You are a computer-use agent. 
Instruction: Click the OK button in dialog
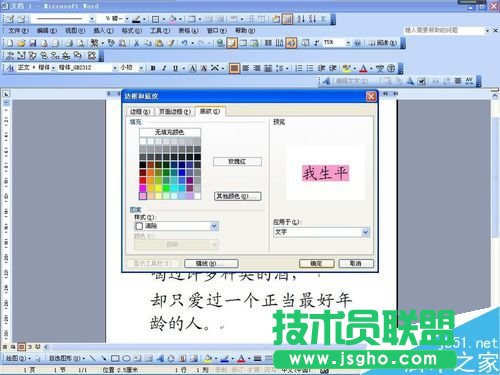point(316,263)
